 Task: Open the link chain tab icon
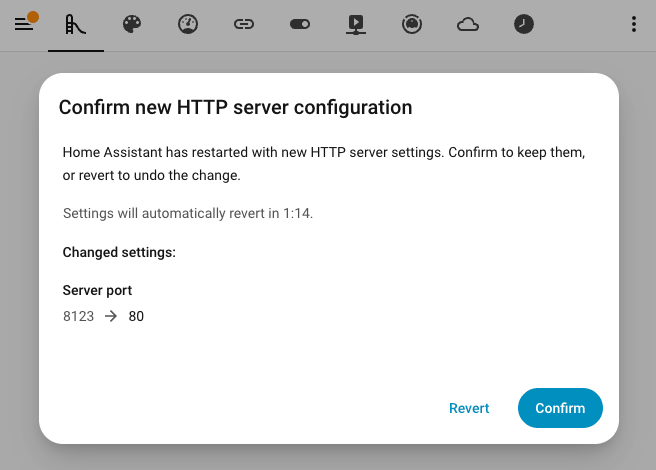244,24
